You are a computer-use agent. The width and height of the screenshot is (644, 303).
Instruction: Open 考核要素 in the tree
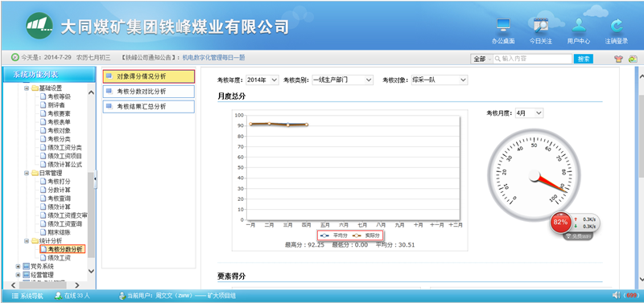tap(59, 113)
